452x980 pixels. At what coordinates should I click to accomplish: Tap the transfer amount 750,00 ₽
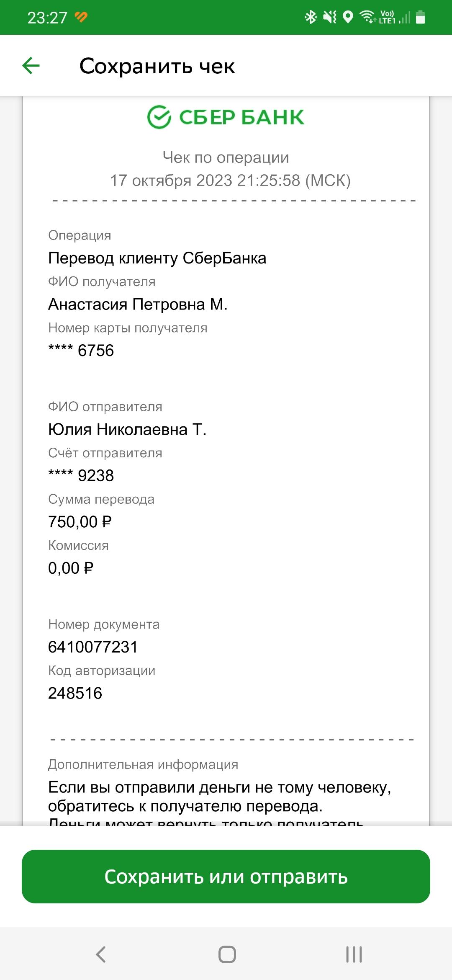[80, 522]
